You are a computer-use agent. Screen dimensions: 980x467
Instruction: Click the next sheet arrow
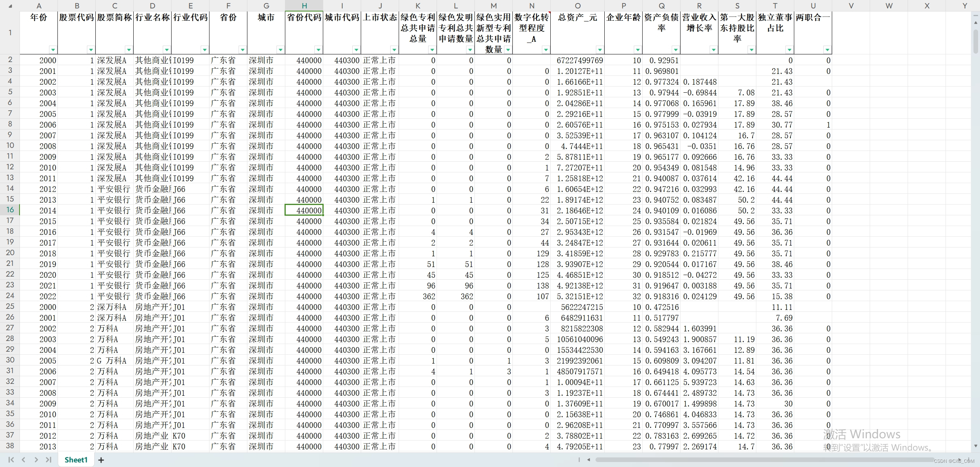[x=36, y=460]
